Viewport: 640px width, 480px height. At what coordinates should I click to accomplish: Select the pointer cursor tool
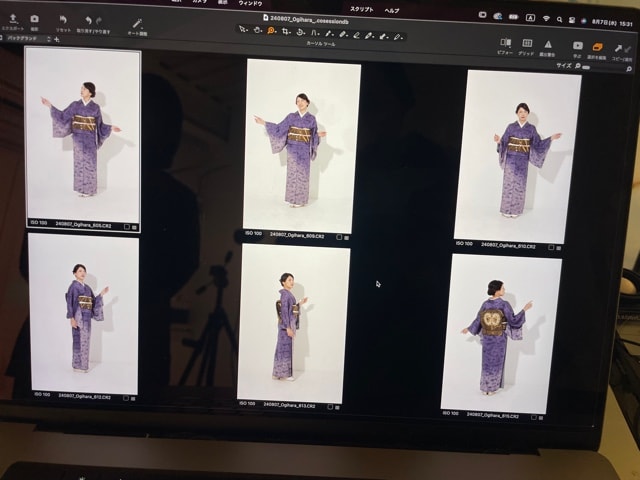point(243,29)
